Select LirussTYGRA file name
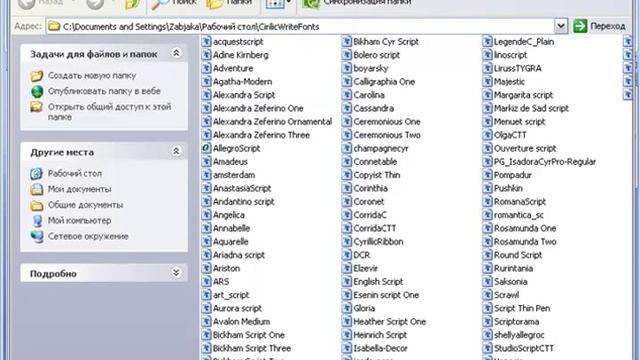The width and height of the screenshot is (640, 360). tap(518, 68)
